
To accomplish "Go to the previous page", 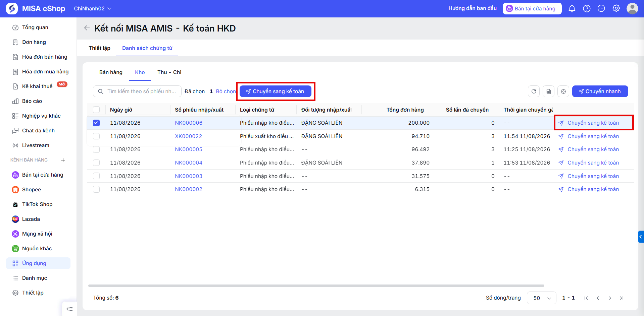I will click(598, 298).
